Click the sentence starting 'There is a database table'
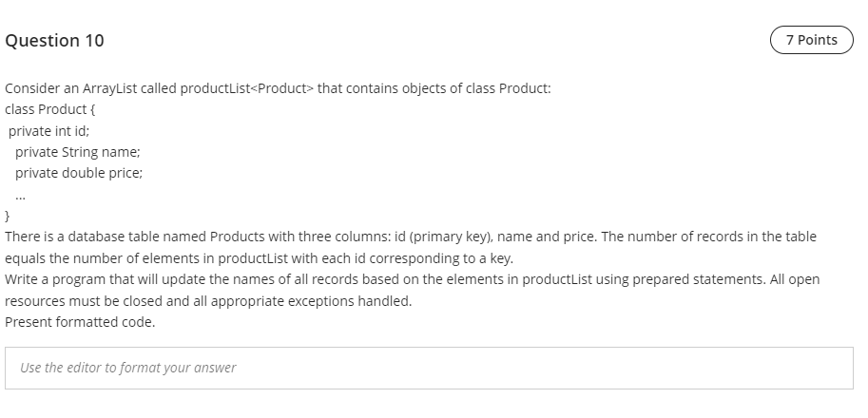Image resolution: width=868 pixels, height=418 pixels. pyautogui.click(x=411, y=237)
